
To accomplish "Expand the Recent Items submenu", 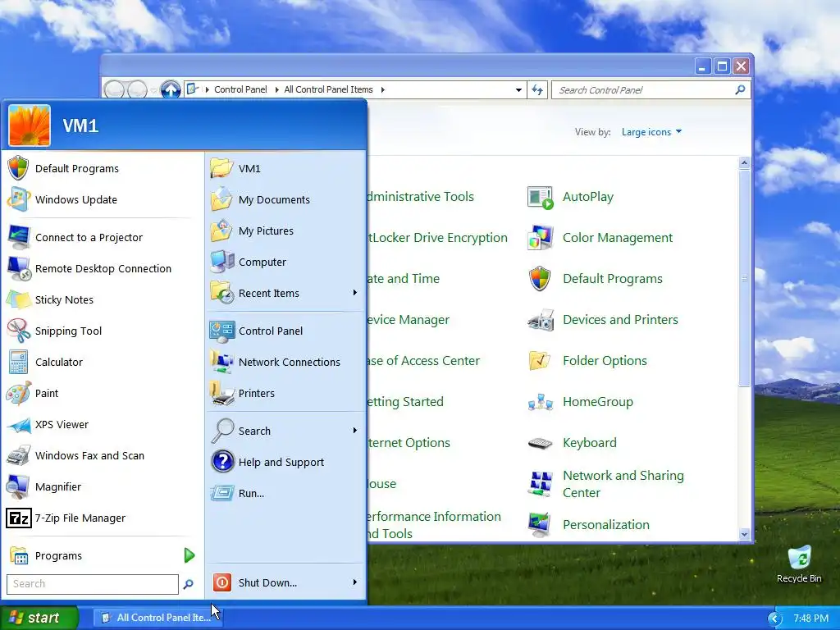I will [x=354, y=293].
